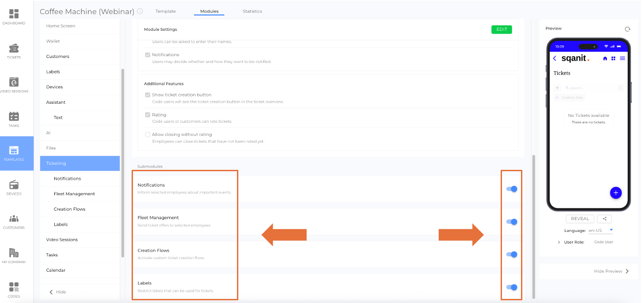Switch to the Template tab

pos(166,11)
